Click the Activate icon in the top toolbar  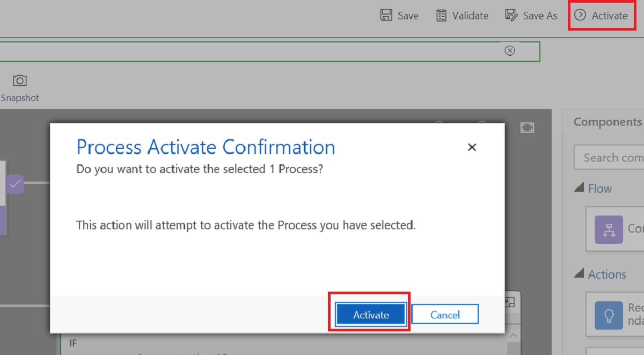580,15
